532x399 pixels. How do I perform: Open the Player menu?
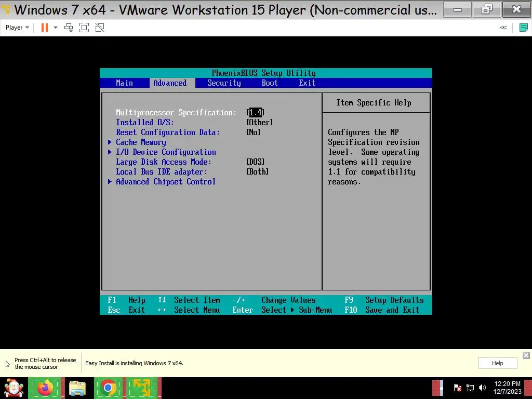click(x=17, y=28)
